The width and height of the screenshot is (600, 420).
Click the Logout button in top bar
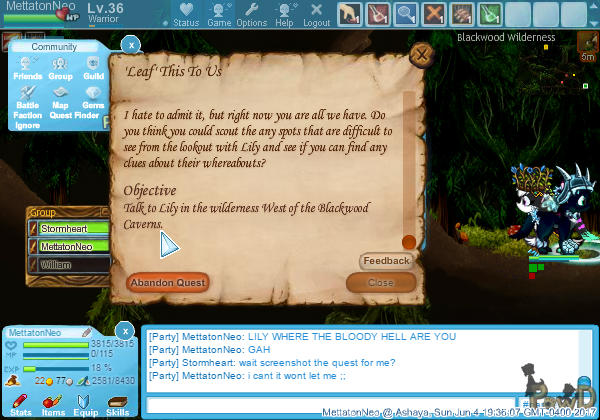316,14
